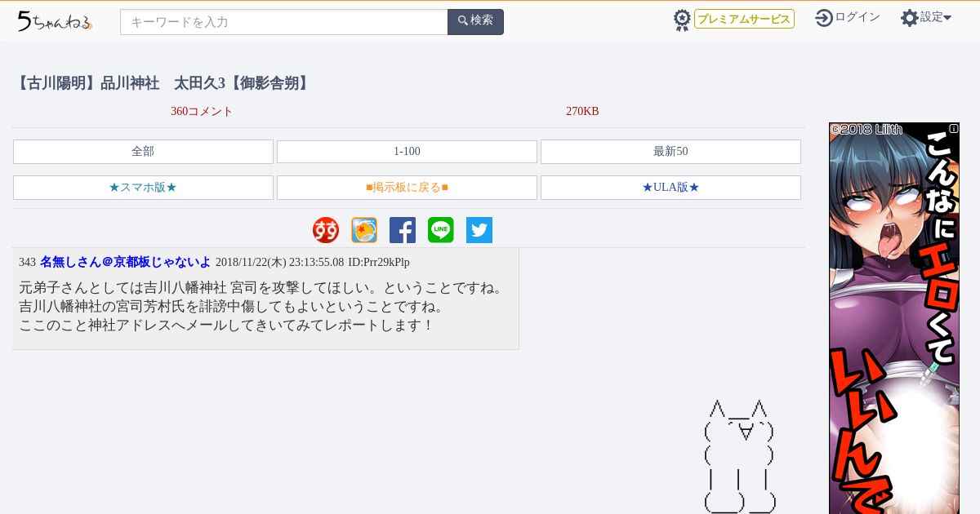
Task: Visit プレミアムサービス link
Action: coord(744,19)
